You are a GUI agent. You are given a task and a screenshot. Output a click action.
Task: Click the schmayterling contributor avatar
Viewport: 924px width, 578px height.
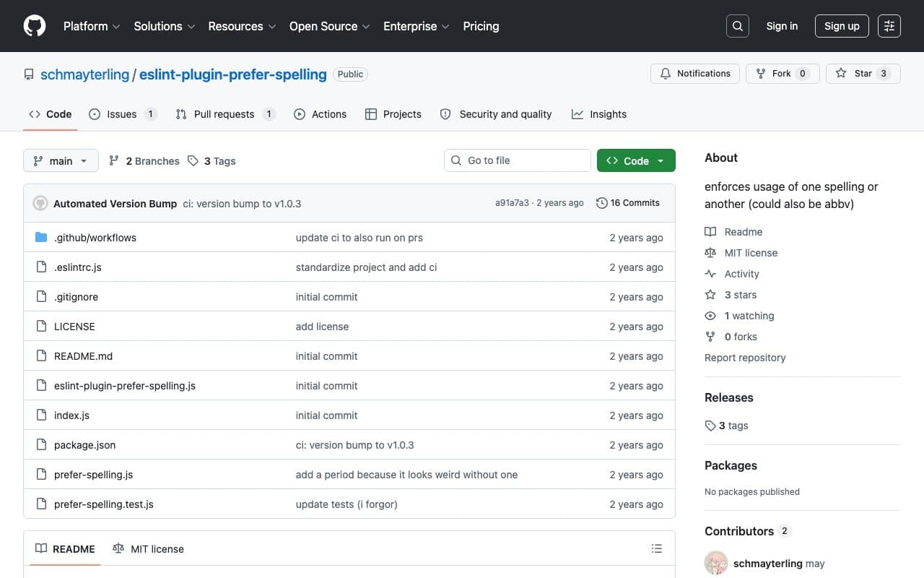click(716, 564)
